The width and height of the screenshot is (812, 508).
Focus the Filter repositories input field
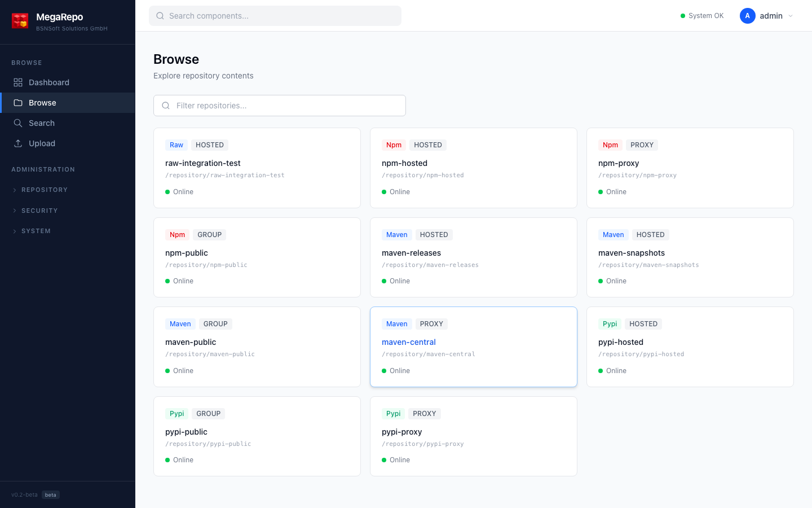click(288, 106)
